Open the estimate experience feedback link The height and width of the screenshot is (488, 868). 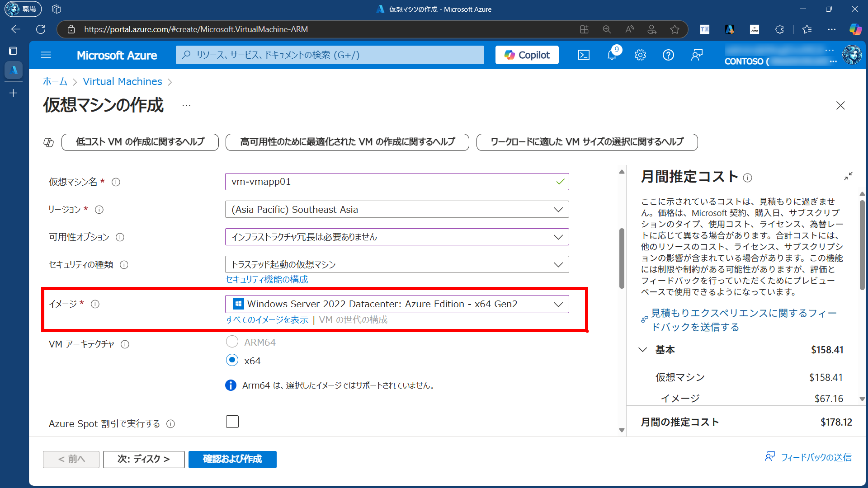744,320
